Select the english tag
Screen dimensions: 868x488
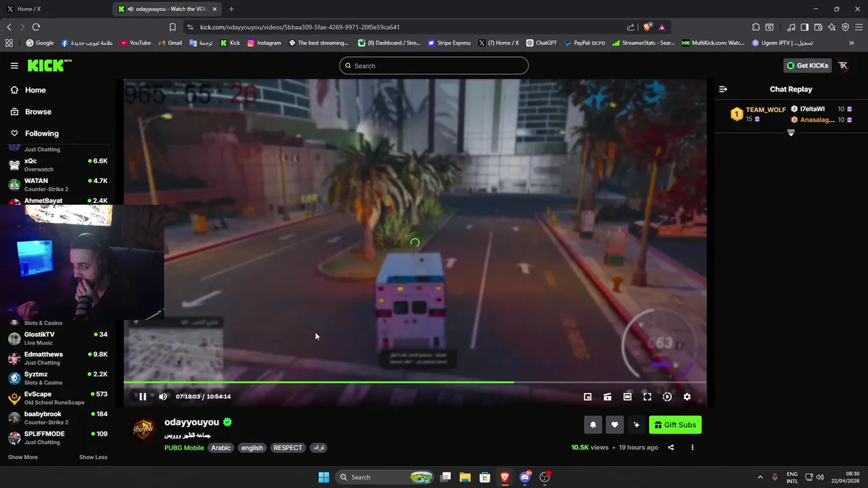click(x=252, y=448)
